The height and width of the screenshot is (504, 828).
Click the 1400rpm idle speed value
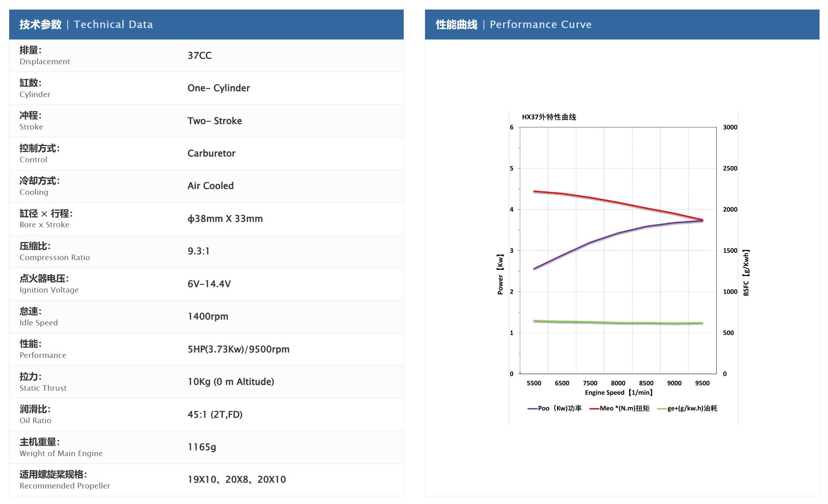(x=208, y=317)
